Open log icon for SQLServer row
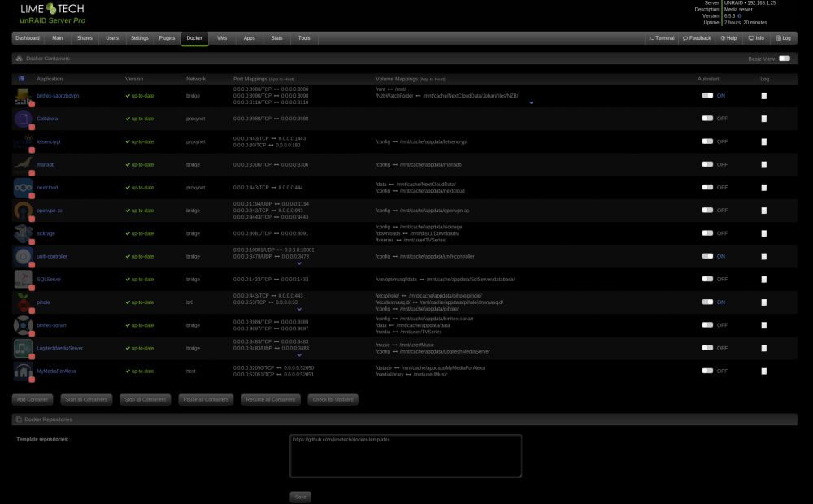This screenshot has height=504, width=813. [x=763, y=280]
